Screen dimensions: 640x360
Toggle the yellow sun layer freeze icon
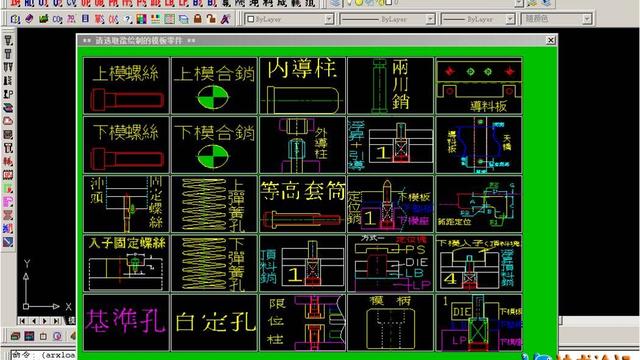tap(359, 3)
